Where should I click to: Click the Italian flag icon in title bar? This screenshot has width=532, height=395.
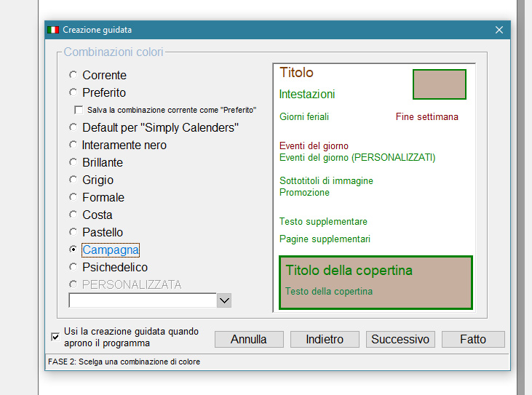coord(53,30)
